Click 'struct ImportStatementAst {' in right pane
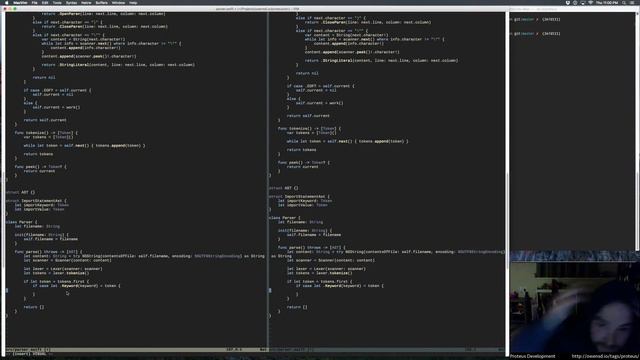The width and height of the screenshot is (640, 360). click(x=299, y=196)
